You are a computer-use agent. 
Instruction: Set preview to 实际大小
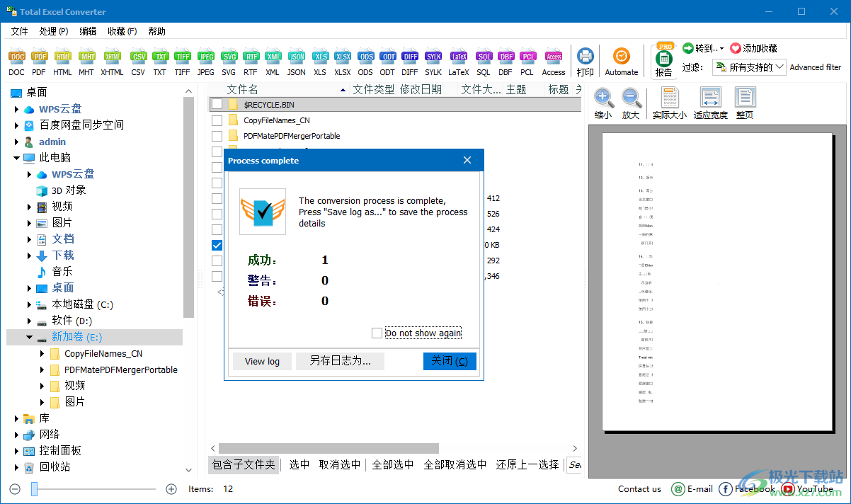click(x=670, y=103)
